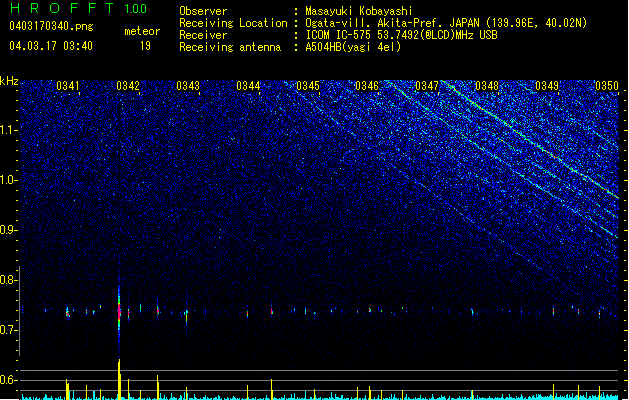Click the 0349 time marker

point(547,86)
